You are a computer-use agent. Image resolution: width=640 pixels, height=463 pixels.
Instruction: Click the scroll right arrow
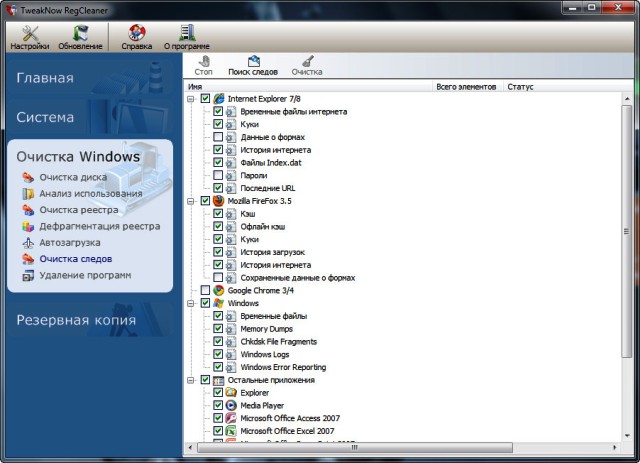tap(614, 447)
